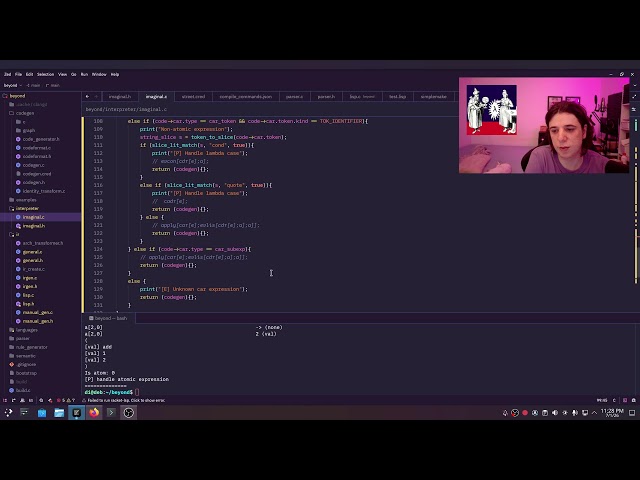Image resolution: width=640 pixels, height=480 pixels.
Task: Collapse the interpreter folder
Action: (24, 209)
